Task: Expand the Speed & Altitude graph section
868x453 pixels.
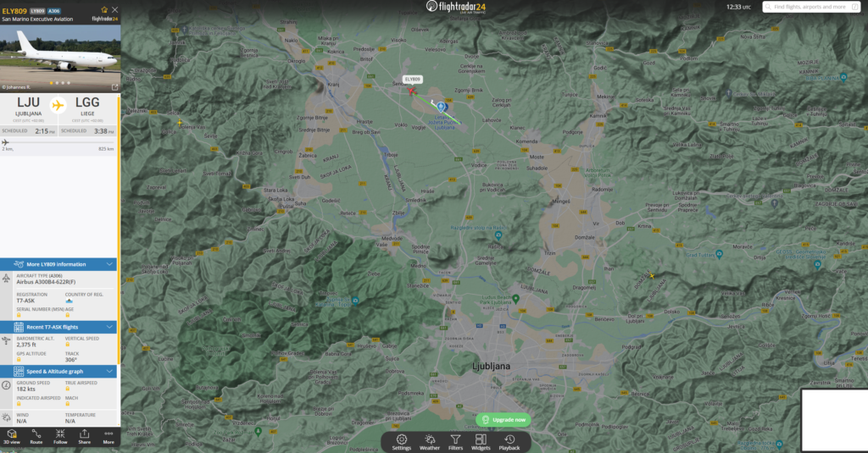Action: 109,371
